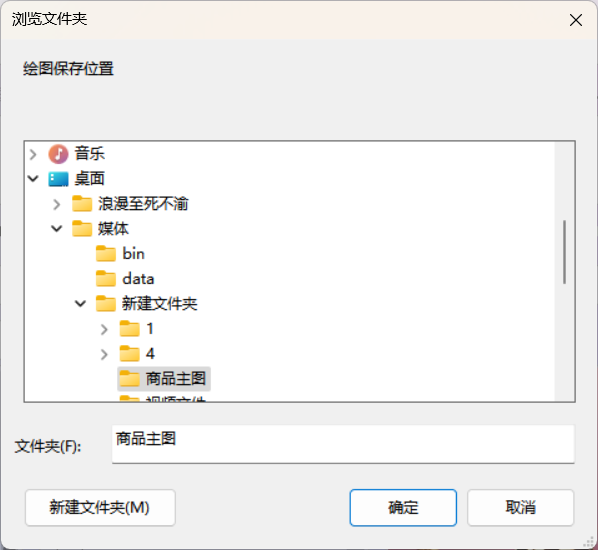
Task: Click the 新建文件夹(M) button
Action: pyautogui.click(x=100, y=508)
